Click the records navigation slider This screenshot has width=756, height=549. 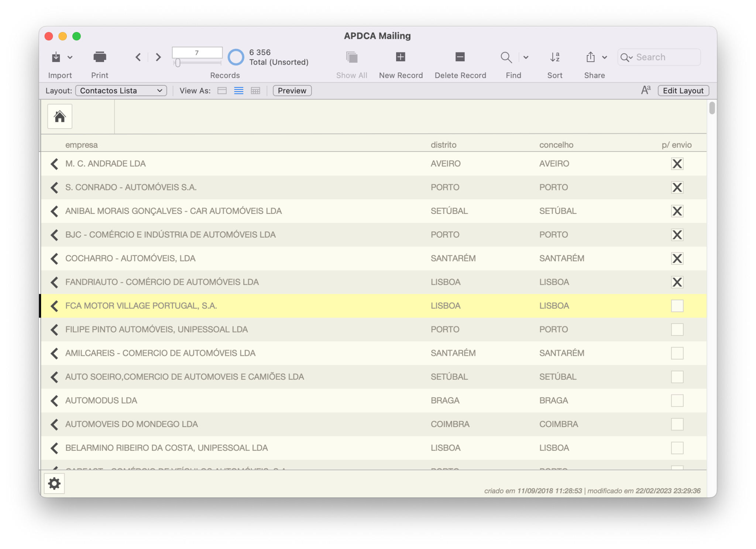197,63
